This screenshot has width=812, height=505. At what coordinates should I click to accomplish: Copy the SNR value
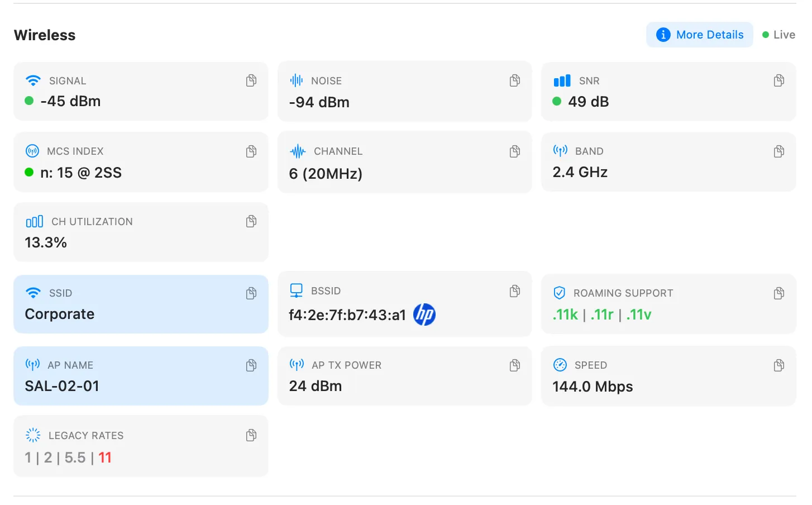point(778,81)
